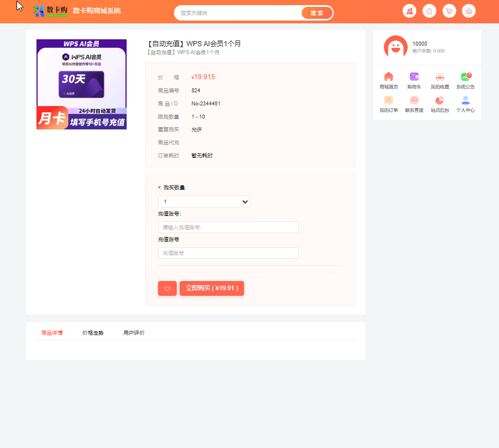Screen dimensions: 499x448
Task: Open the 购买数量 quantity dropdown
Action: pyautogui.click(x=204, y=202)
